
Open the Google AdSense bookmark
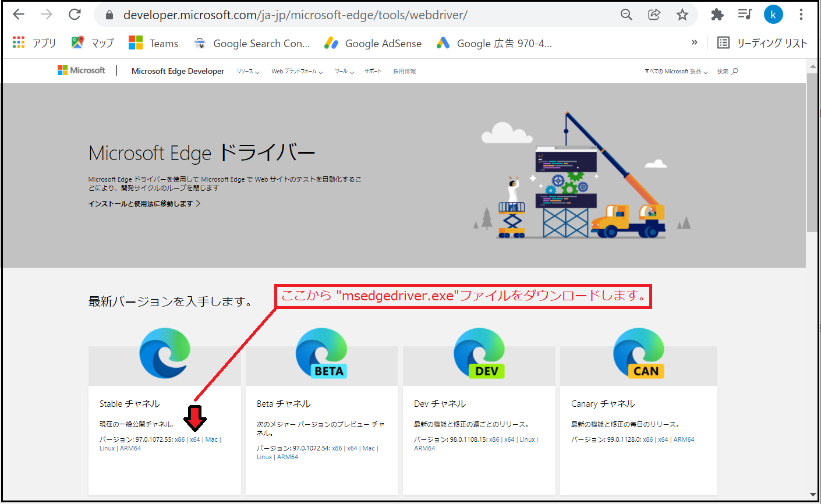(x=373, y=43)
